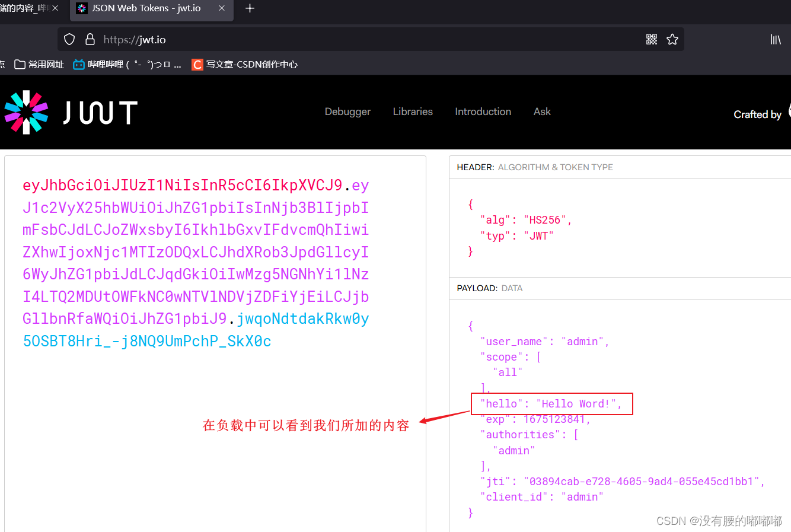Open the browser library sidebar icon
The height and width of the screenshot is (532, 791).
click(776, 39)
